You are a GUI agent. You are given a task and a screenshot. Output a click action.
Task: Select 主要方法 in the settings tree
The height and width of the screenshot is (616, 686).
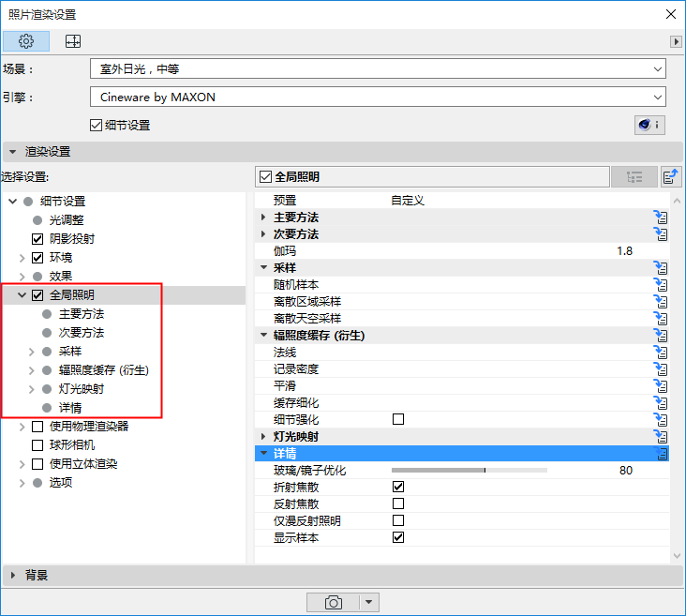(x=82, y=314)
